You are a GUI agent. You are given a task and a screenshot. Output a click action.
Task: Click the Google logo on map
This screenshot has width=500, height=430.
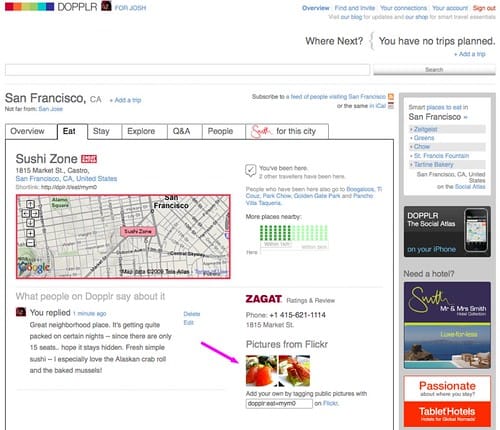click(x=34, y=267)
